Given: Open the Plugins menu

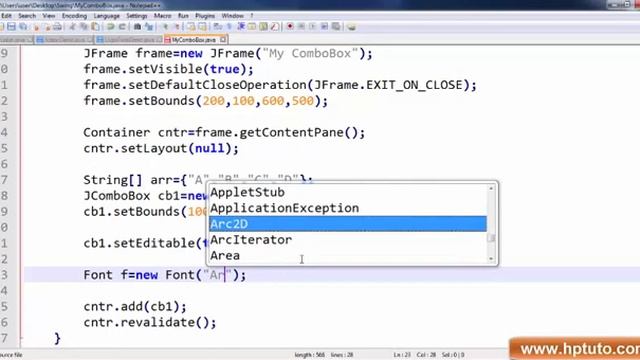Looking at the screenshot, I should click(x=205, y=16).
